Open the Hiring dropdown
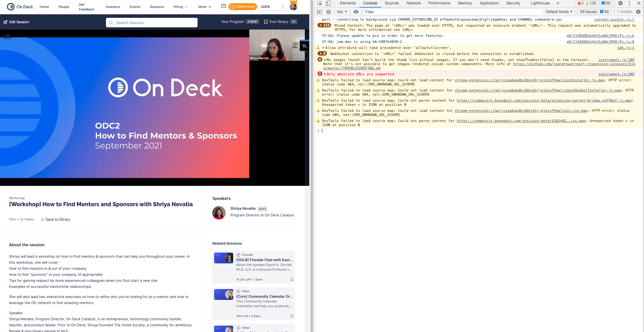This screenshot has height=332, width=644. [180, 7]
